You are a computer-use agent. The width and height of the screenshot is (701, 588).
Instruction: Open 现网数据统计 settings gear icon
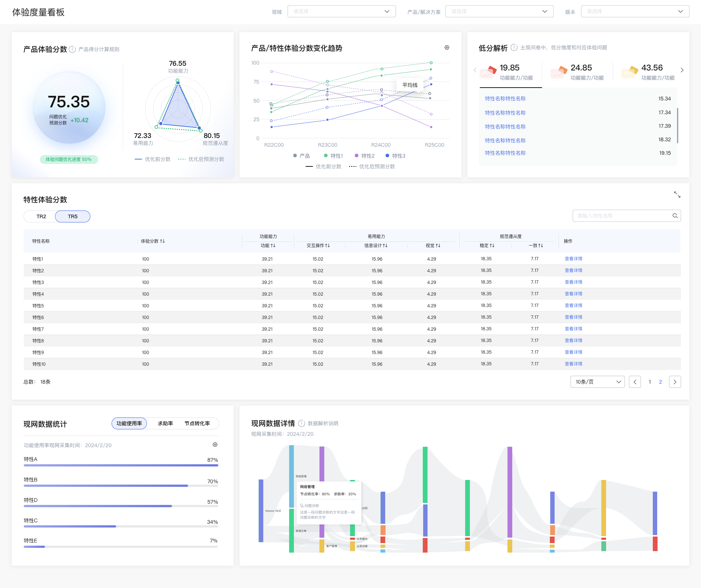coord(215,445)
